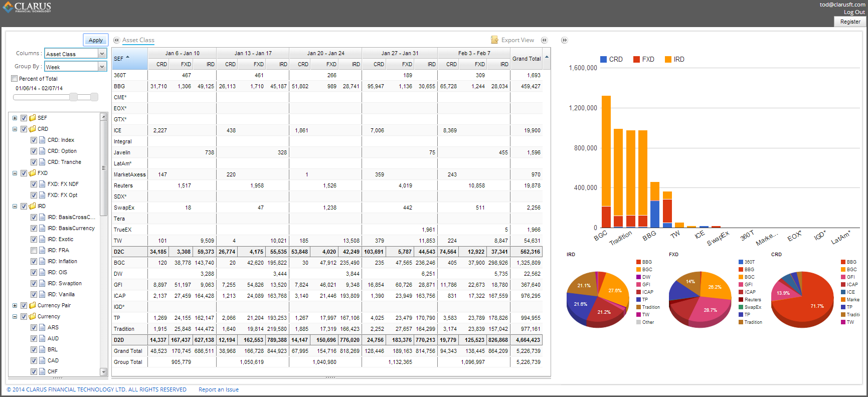The image size is (868, 397).
Task: Click the Jan 13 - Jan 17 column header
Action: 253,53
